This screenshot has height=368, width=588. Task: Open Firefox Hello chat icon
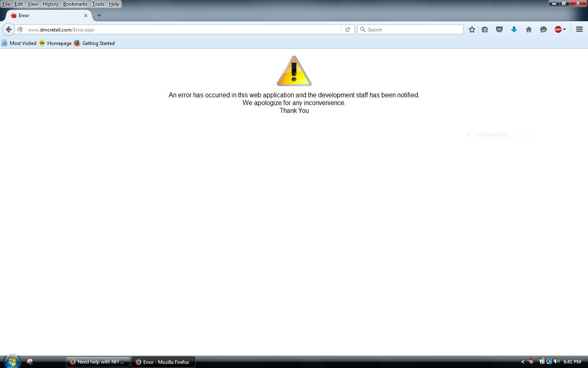click(x=543, y=29)
